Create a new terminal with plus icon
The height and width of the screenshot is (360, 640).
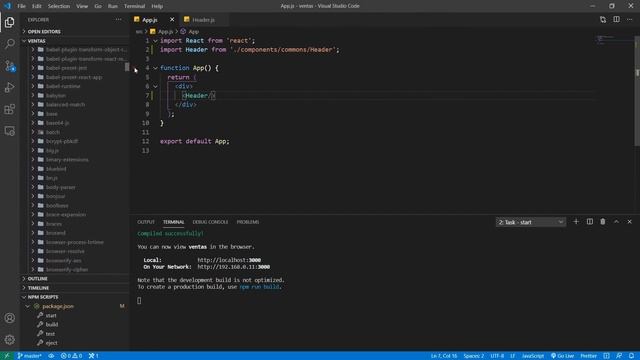pyautogui.click(x=576, y=222)
